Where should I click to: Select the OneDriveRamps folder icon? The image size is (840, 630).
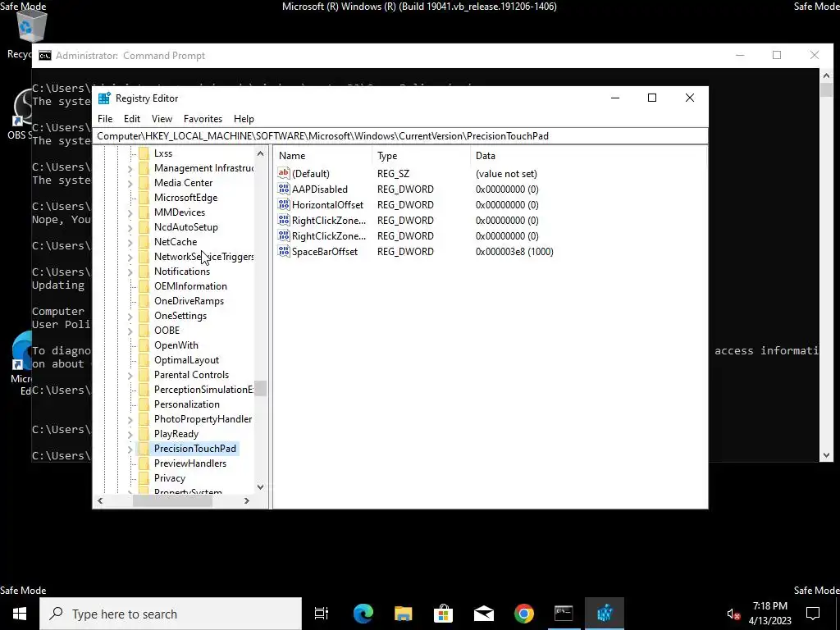pos(144,301)
